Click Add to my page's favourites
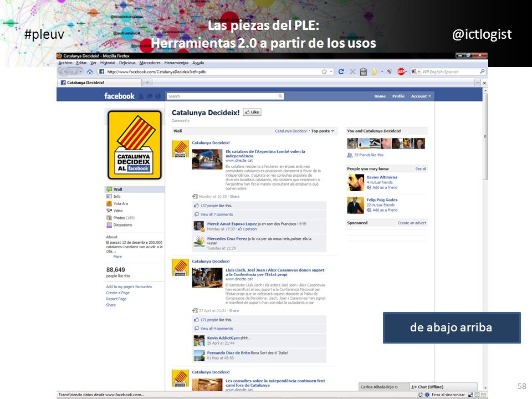This screenshot has height=399, width=532. tap(129, 287)
